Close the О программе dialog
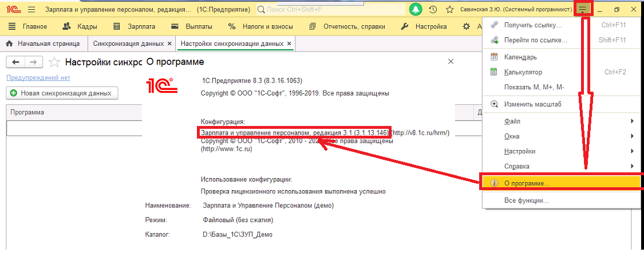This screenshot has height=272, width=644. pos(451,62)
